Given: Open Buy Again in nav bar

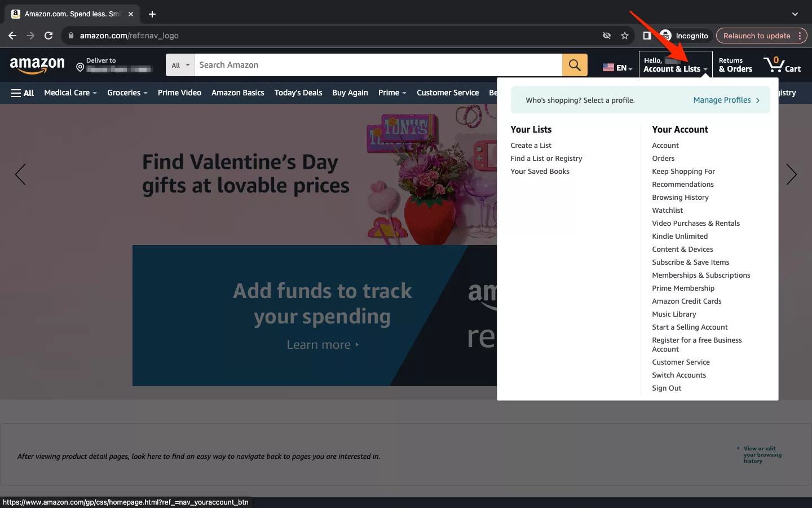Looking at the screenshot, I should point(350,93).
